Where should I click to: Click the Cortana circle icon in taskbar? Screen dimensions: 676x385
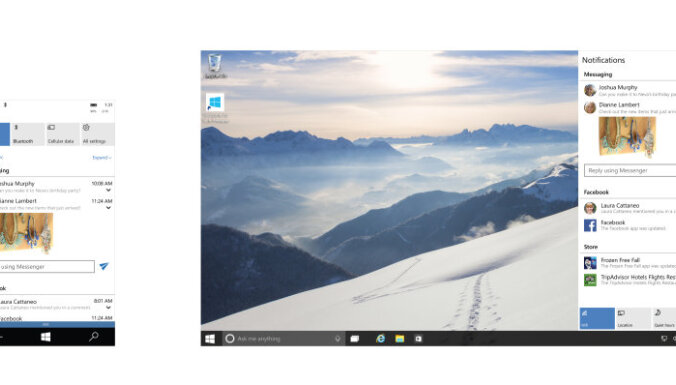[230, 339]
